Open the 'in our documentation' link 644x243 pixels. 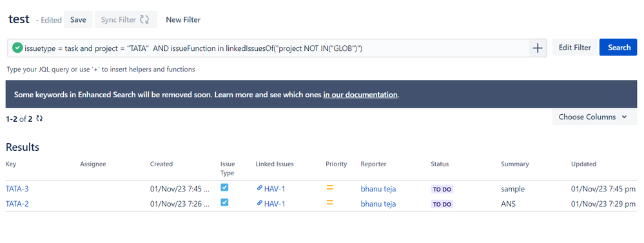360,95
